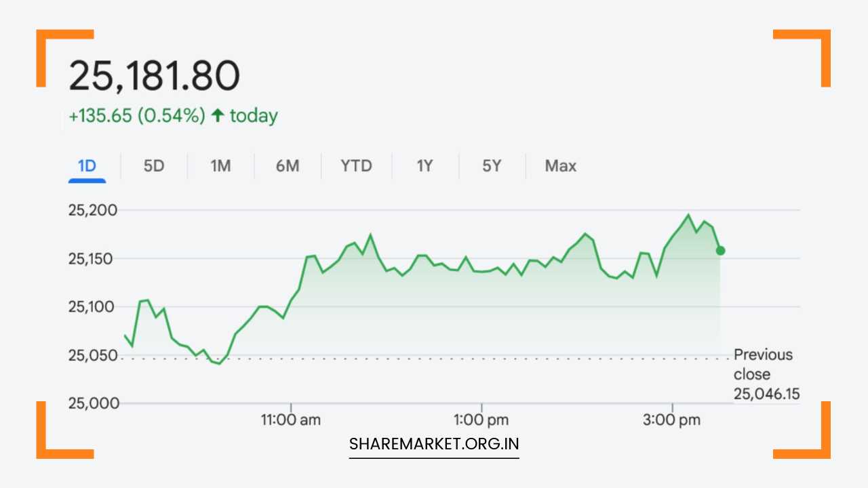Click the green end dot on chart line

pos(720,251)
